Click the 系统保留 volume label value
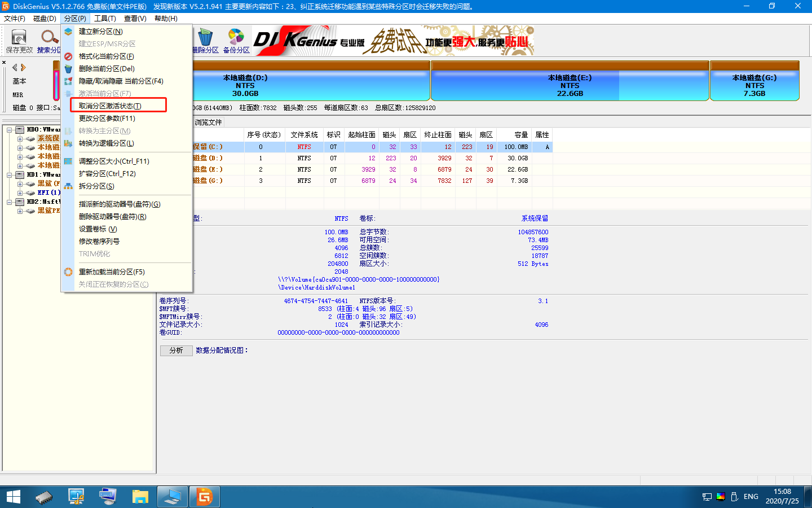The width and height of the screenshot is (812, 508). (535, 218)
